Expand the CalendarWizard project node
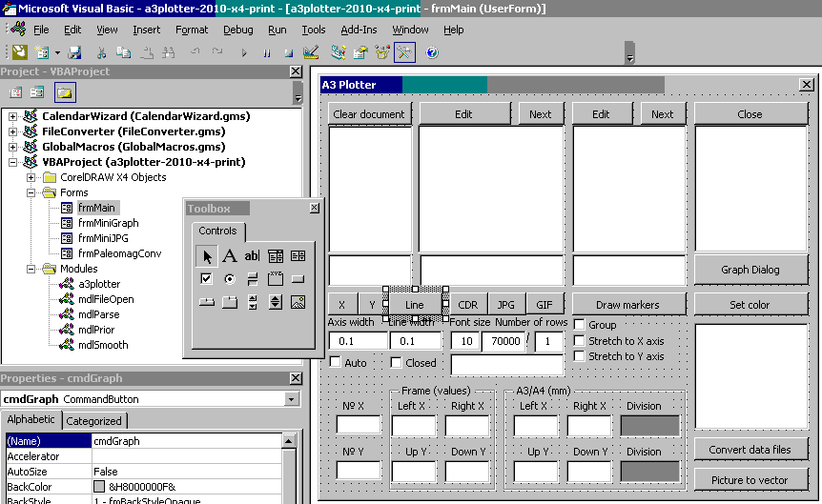Viewport: 822px width, 504px height. [12, 116]
